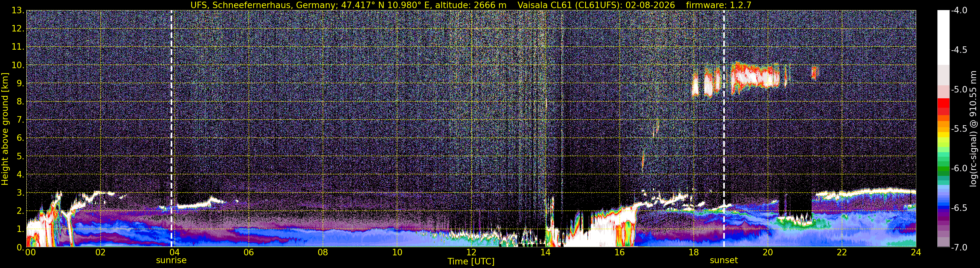Click the '22' time axis tick label

[842, 252]
